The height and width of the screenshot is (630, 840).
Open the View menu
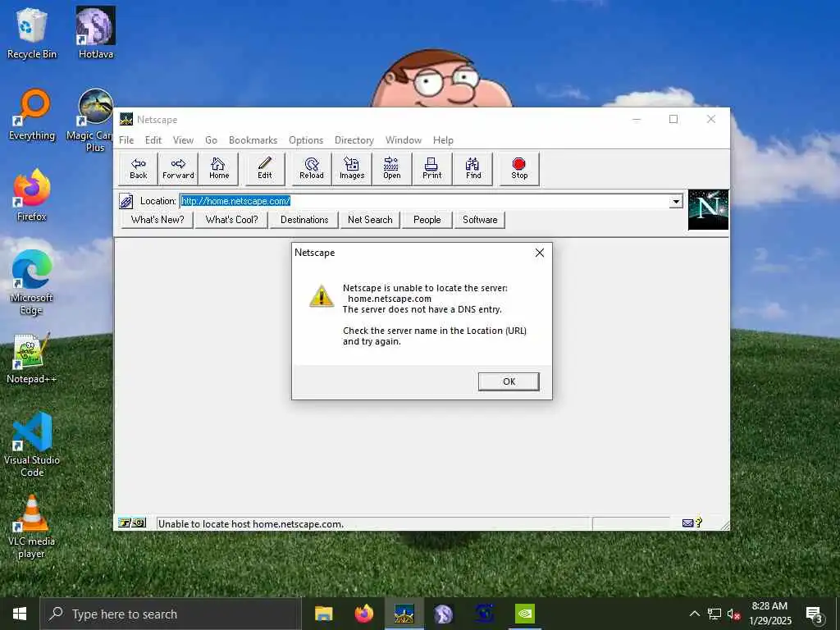(183, 140)
